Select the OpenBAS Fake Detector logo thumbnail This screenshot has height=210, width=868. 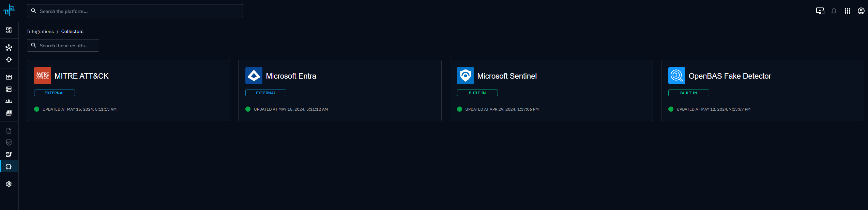pos(676,76)
